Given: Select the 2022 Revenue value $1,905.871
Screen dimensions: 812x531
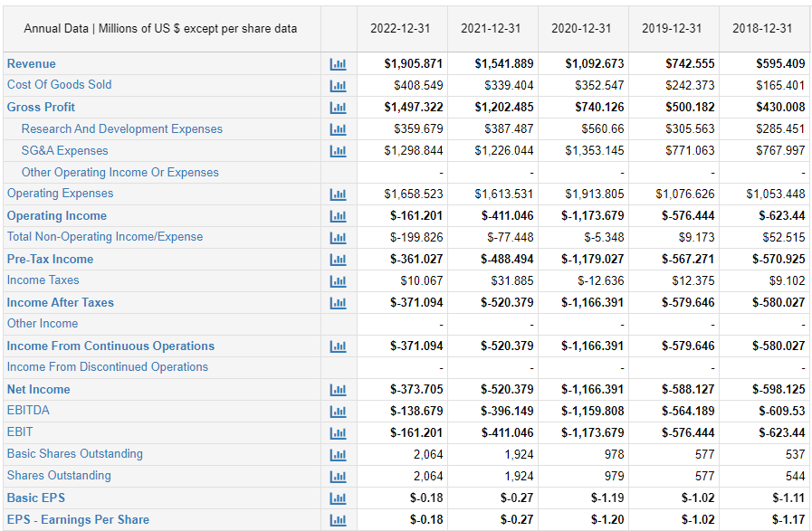Looking at the screenshot, I should click(413, 64).
